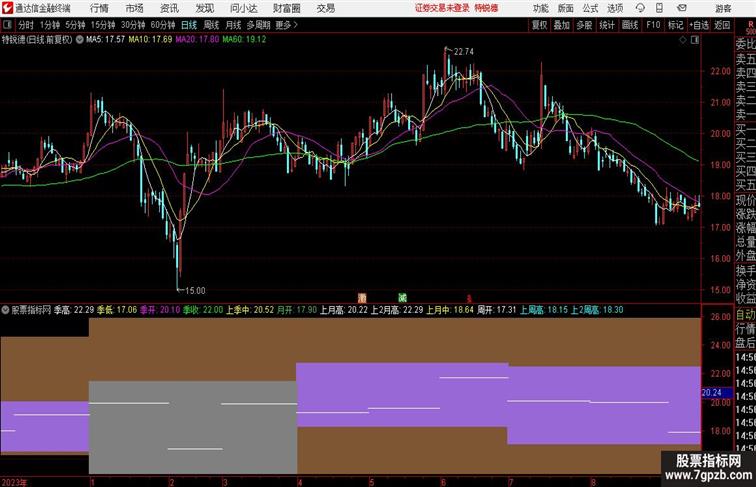Click the mobile phone icon
The height and width of the screenshot is (487, 756).
click(x=659, y=8)
